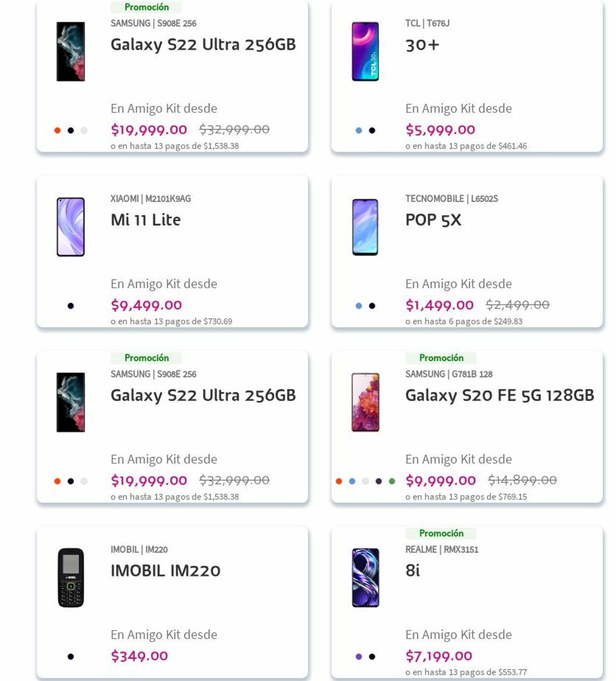Click the Realme 8i phone thumbnail
The width and height of the screenshot is (616, 681).
[365, 578]
